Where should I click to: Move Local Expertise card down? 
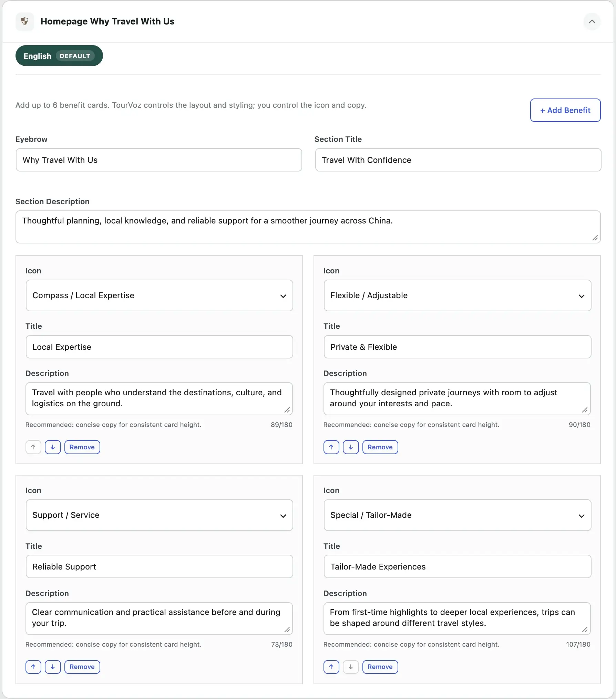point(53,447)
